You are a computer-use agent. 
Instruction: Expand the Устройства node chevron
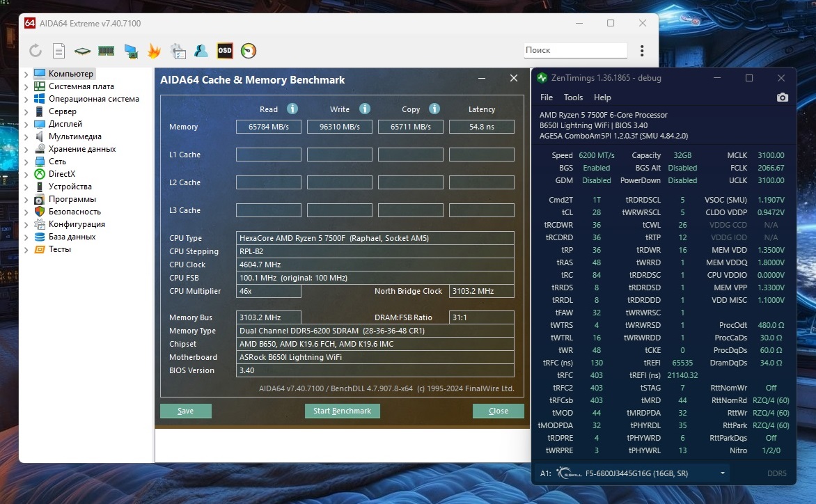coord(26,187)
